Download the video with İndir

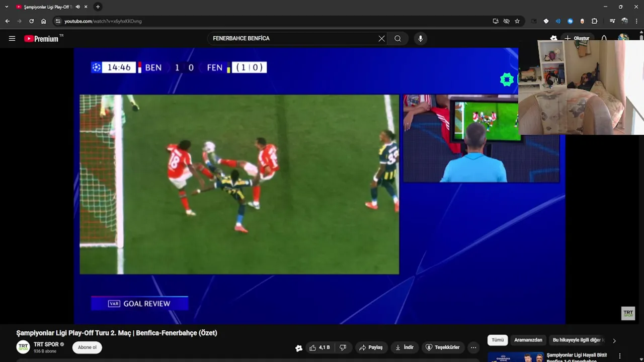(x=405, y=347)
